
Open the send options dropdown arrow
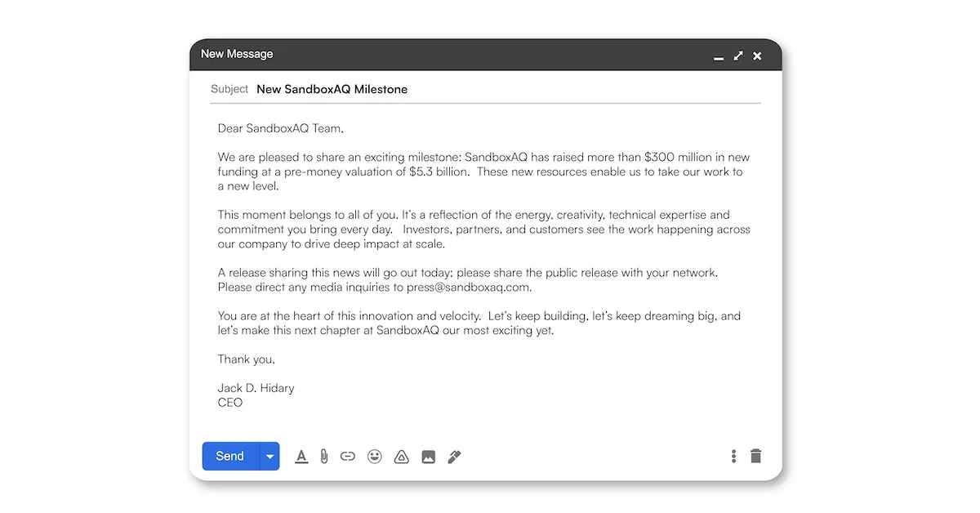(269, 457)
